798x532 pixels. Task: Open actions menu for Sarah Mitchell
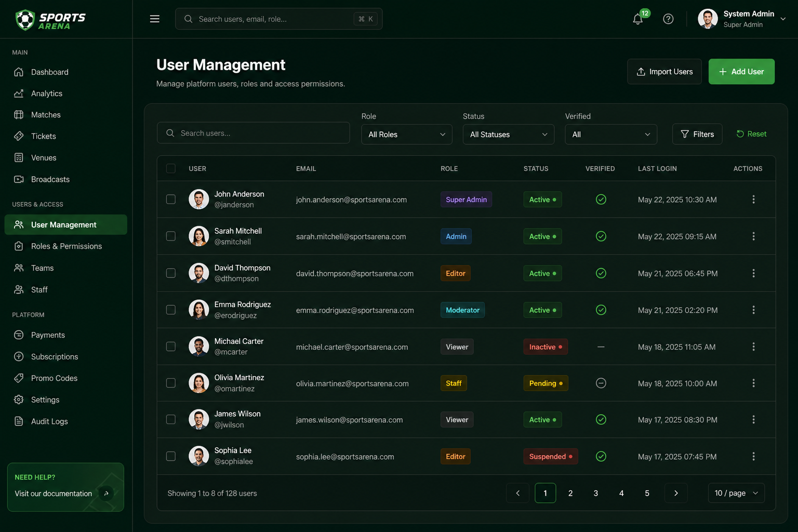click(753, 236)
